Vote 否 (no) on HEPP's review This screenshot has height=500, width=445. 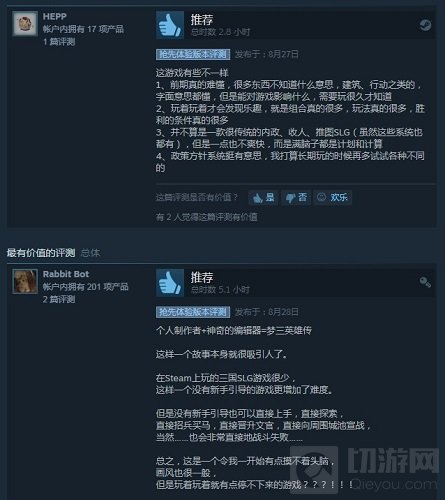296,198
